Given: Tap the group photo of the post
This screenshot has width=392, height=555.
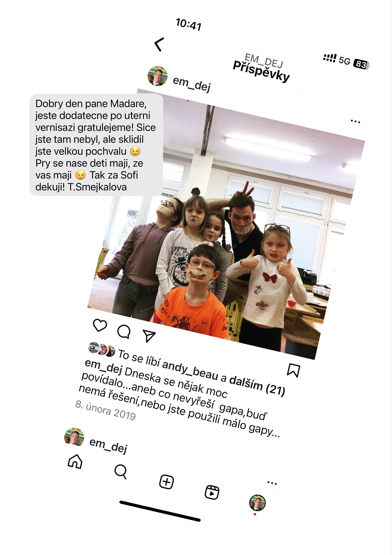Looking at the screenshot, I should click(226, 224).
